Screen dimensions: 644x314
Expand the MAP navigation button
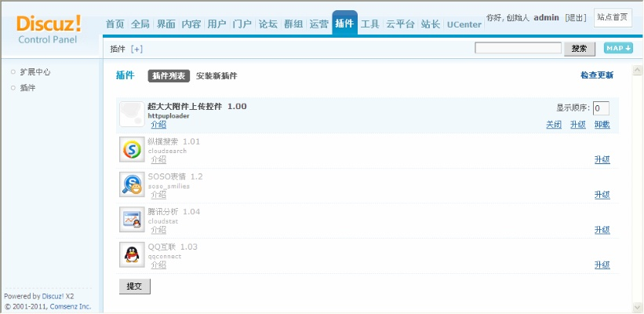(618, 49)
